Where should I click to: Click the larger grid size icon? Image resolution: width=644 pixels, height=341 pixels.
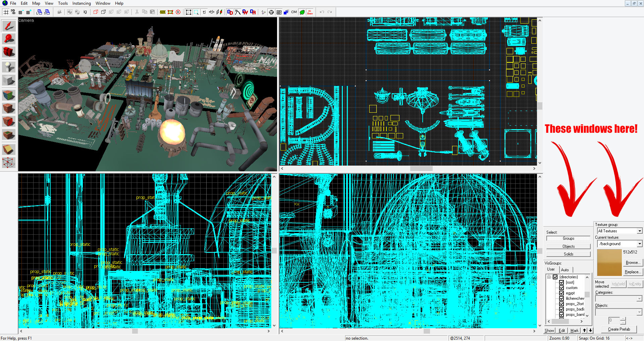[28, 12]
